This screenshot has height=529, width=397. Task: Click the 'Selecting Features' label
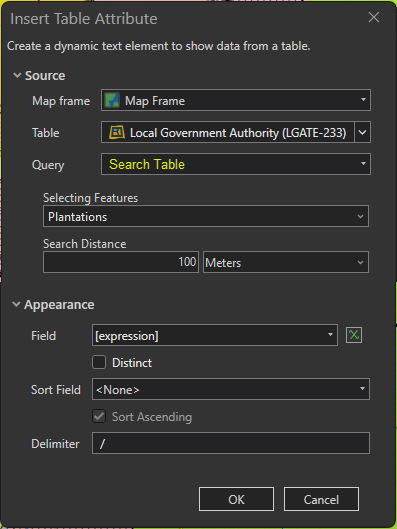90,198
